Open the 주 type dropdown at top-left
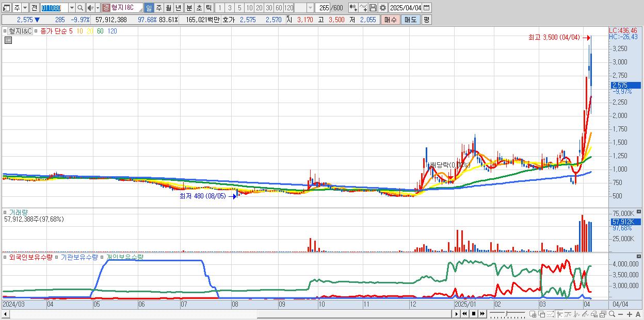The image size is (644, 320). (x=25, y=8)
